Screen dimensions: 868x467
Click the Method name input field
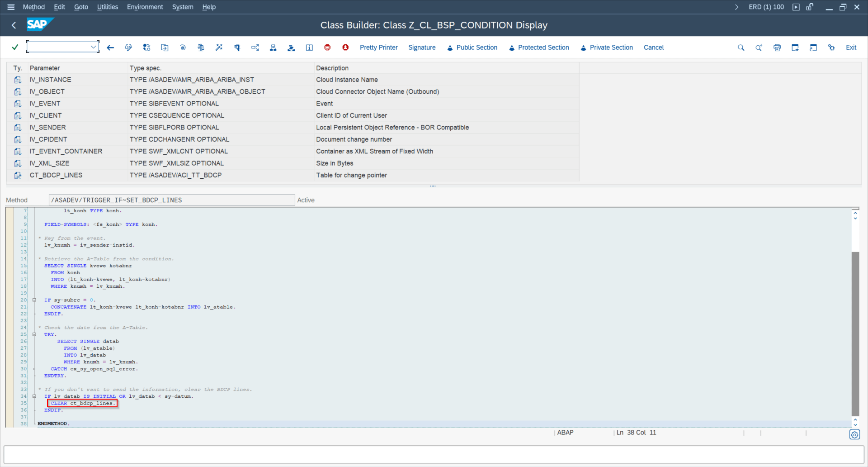[x=172, y=200]
